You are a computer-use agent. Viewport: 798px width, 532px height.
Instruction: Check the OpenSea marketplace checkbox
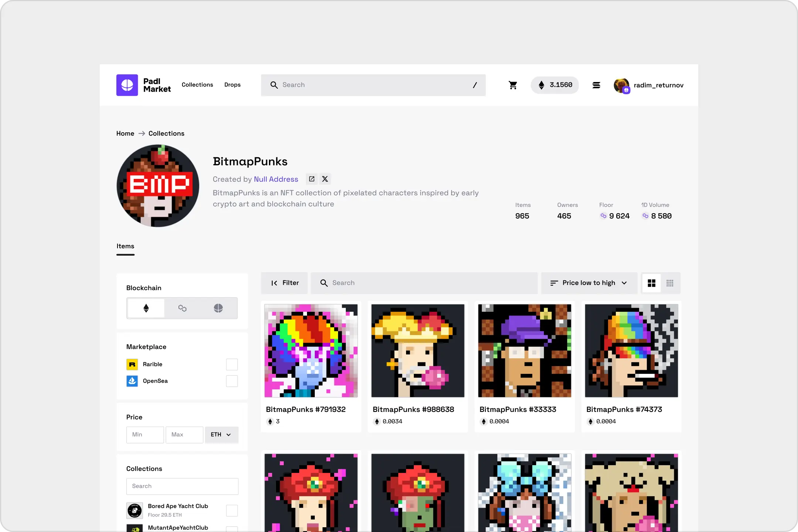232,381
